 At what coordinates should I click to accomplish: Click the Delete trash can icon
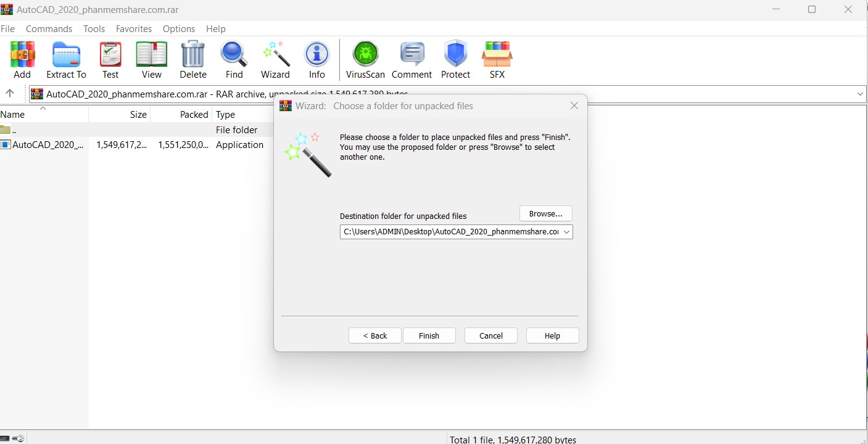193,55
